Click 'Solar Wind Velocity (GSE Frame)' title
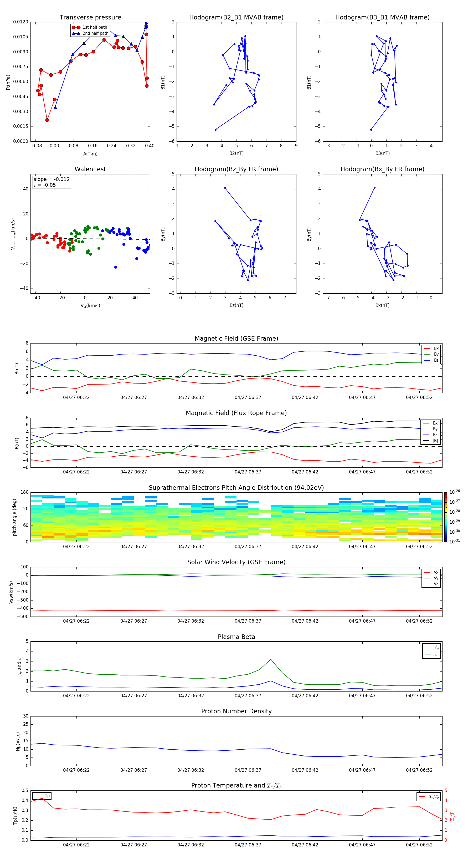 point(236,562)
